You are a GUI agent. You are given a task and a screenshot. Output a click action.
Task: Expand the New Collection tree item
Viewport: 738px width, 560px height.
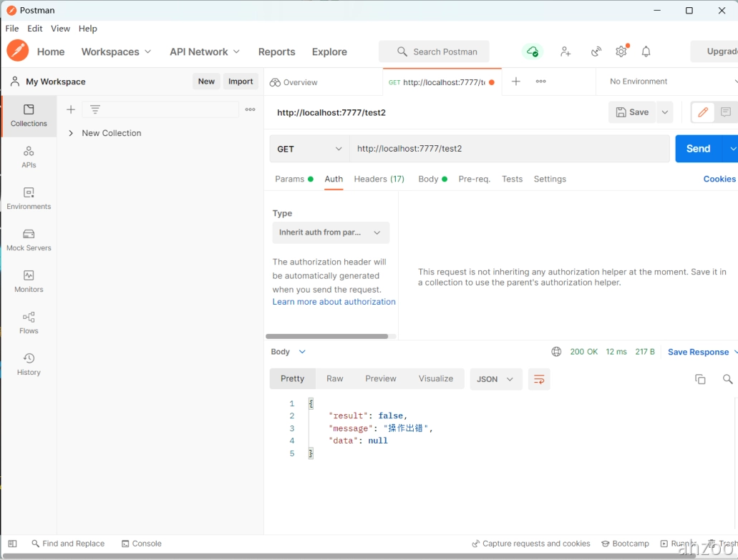coord(71,133)
